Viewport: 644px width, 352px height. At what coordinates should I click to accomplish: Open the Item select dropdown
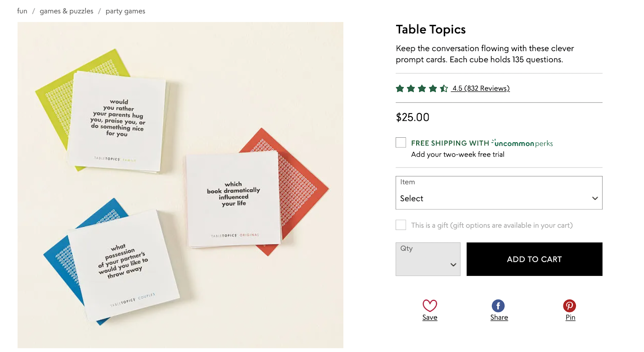coord(498,193)
